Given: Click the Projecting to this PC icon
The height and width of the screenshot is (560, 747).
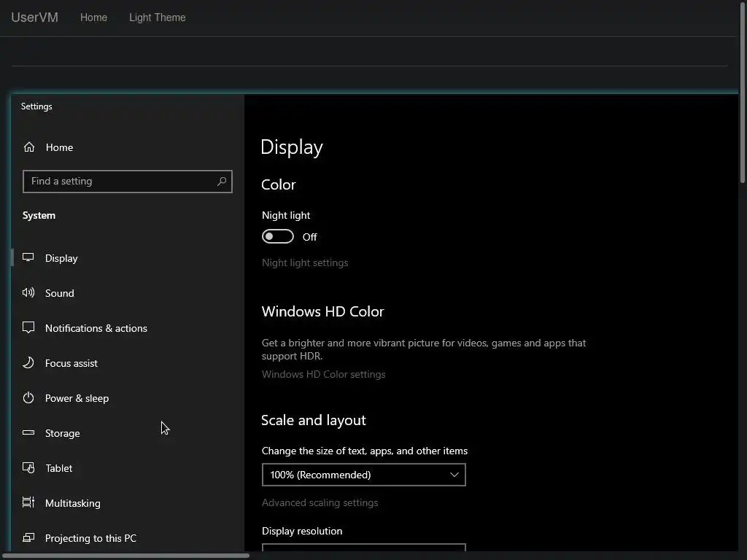Looking at the screenshot, I should 28,537.
